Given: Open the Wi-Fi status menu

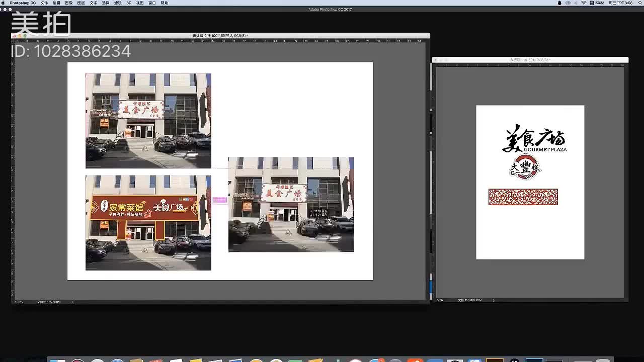Looking at the screenshot, I should (584, 3).
